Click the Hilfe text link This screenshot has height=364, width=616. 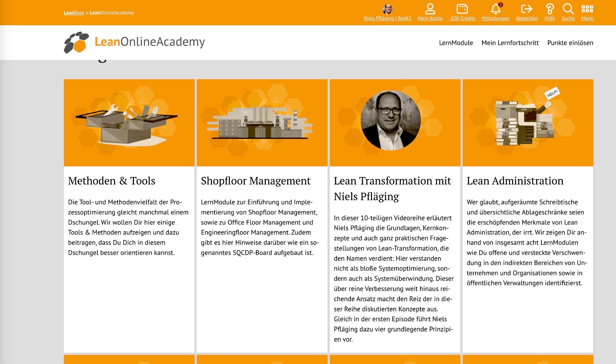(550, 18)
